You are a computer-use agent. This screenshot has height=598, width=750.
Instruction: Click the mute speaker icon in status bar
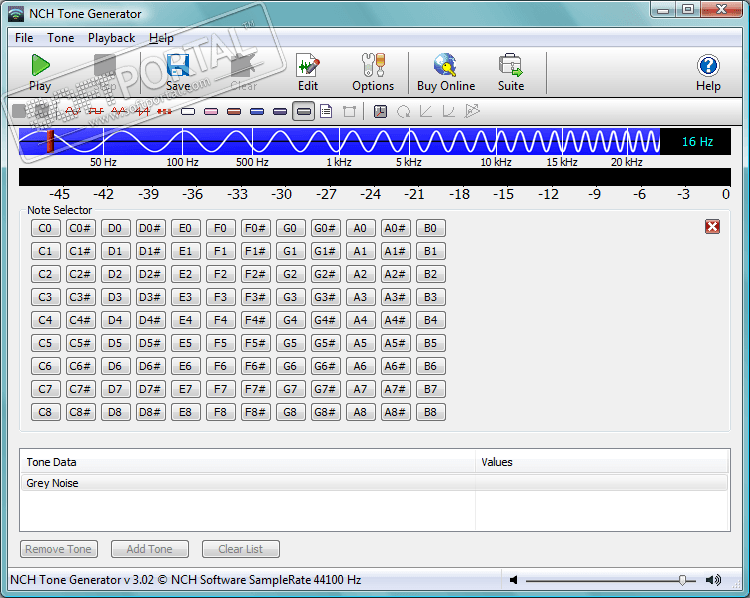pyautogui.click(x=514, y=580)
